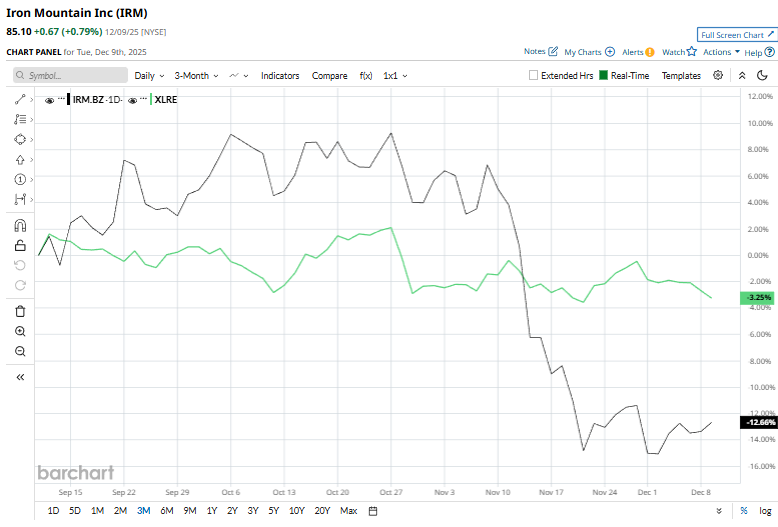
Task: Select the 20Y time range
Action: pos(322,511)
